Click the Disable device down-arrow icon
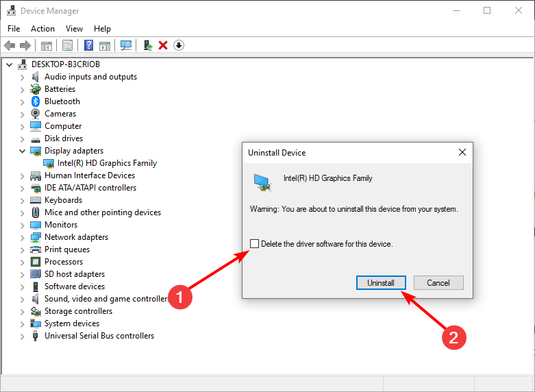Image resolution: width=535 pixels, height=392 pixels. pyautogui.click(x=179, y=45)
